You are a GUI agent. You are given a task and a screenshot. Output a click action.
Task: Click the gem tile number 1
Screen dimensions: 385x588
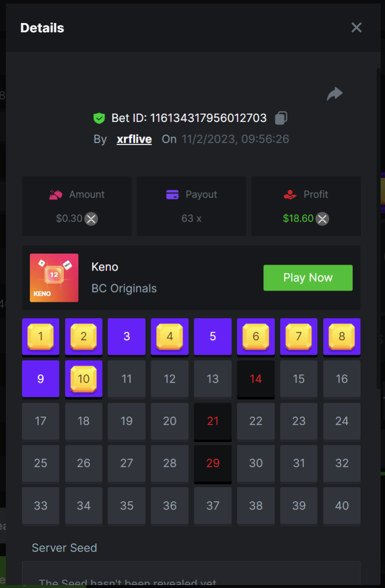click(41, 337)
